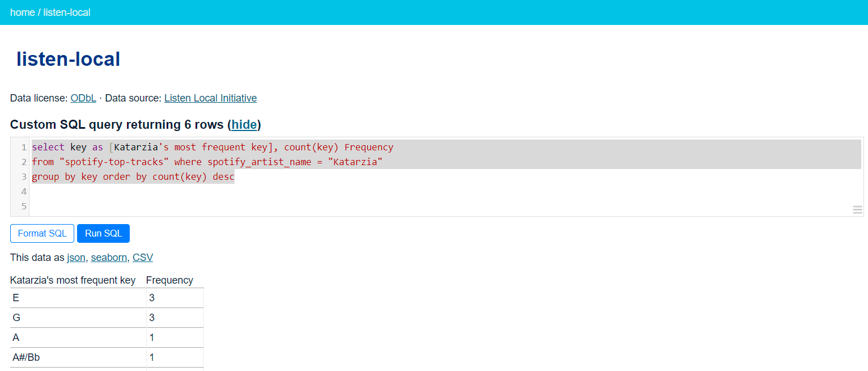Click the 'from spotify-top-tracks' SQL line
Image resolution: width=868 pixels, height=371 pixels.
pos(207,162)
